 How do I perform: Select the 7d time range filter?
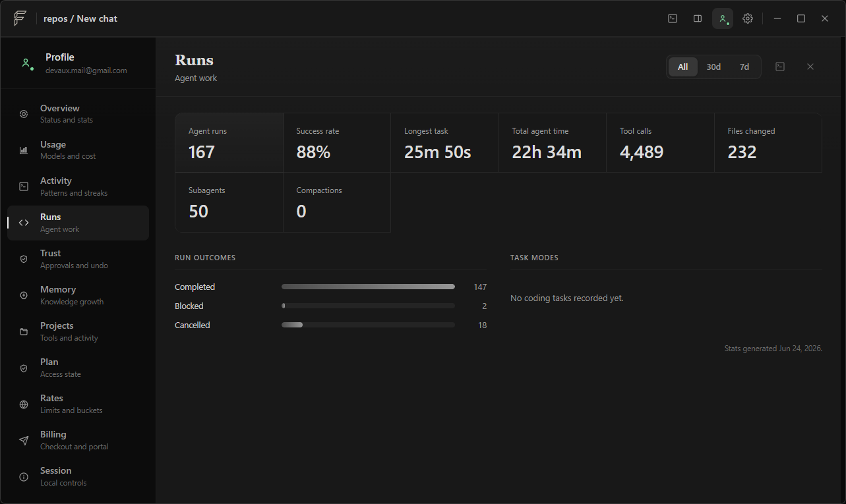744,67
